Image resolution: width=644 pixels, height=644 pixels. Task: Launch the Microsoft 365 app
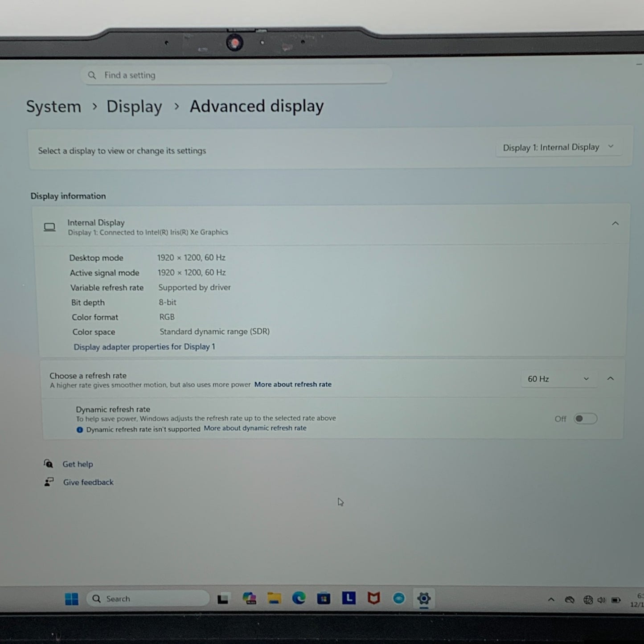(x=249, y=599)
